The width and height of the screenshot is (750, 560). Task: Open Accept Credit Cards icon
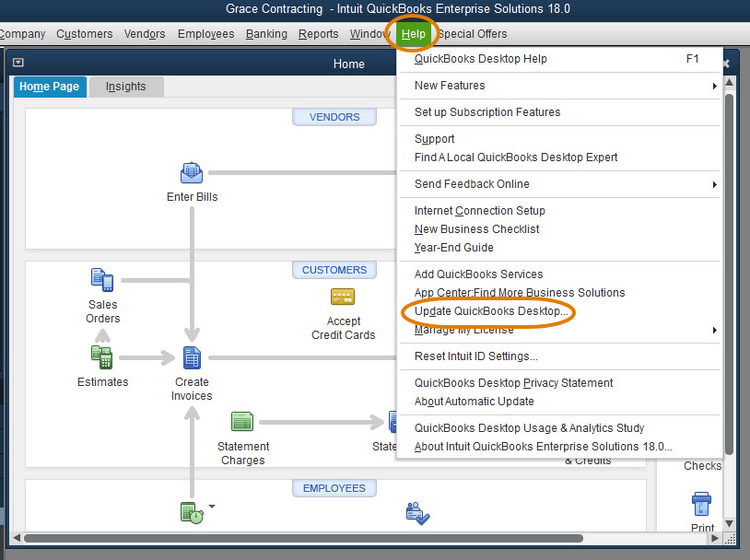coord(343,297)
